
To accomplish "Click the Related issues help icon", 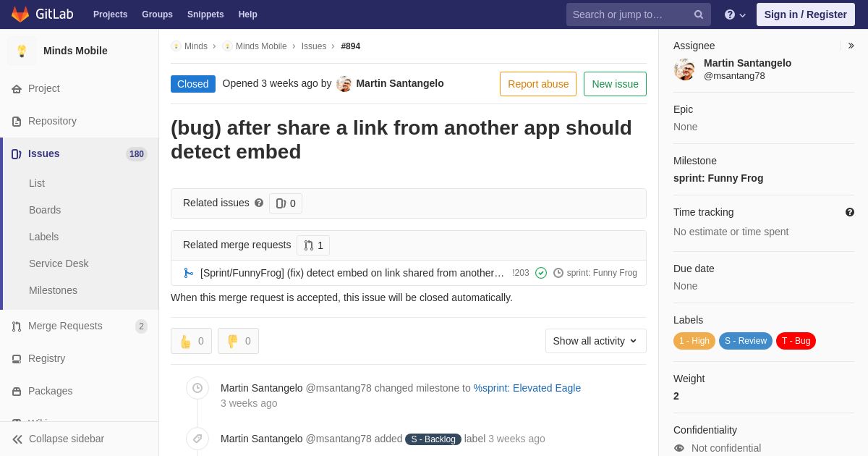I will pos(259,203).
